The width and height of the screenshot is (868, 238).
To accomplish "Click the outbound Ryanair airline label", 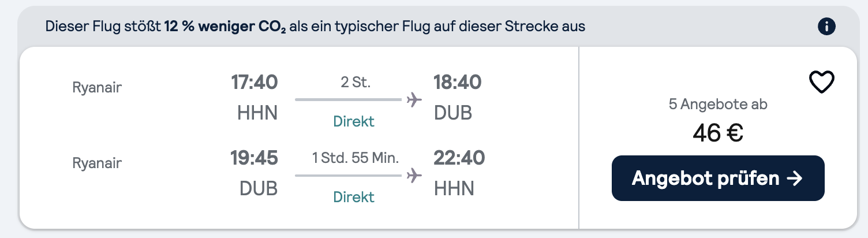I will pos(98,88).
